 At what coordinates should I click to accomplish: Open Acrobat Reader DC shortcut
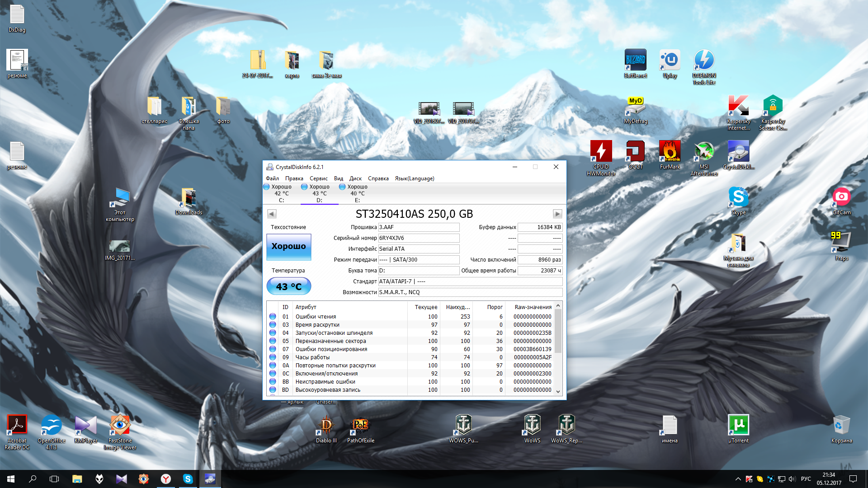point(17,432)
